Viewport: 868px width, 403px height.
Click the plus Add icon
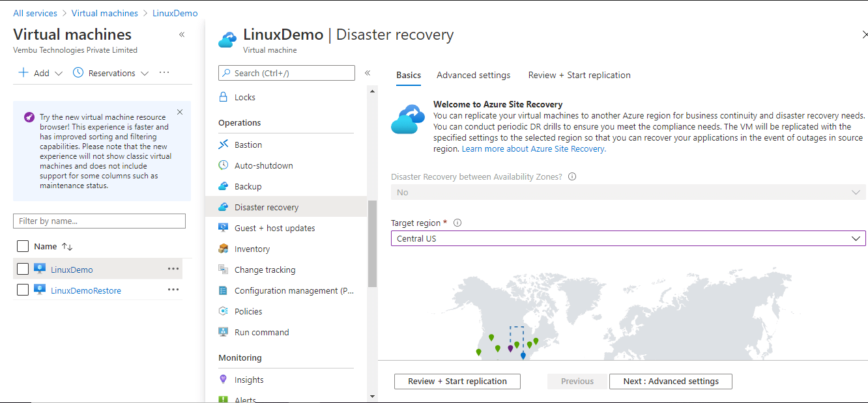coord(23,73)
